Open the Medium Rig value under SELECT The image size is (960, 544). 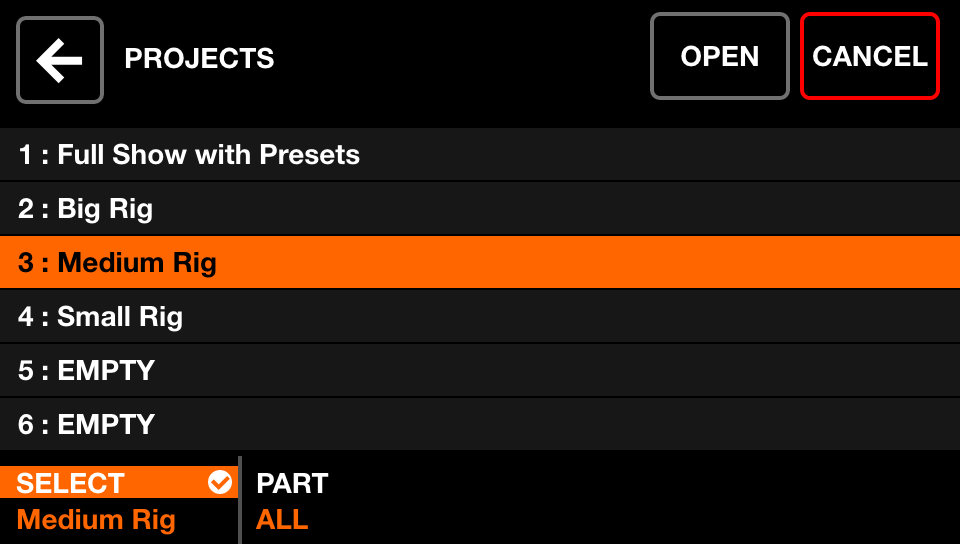tap(96, 520)
